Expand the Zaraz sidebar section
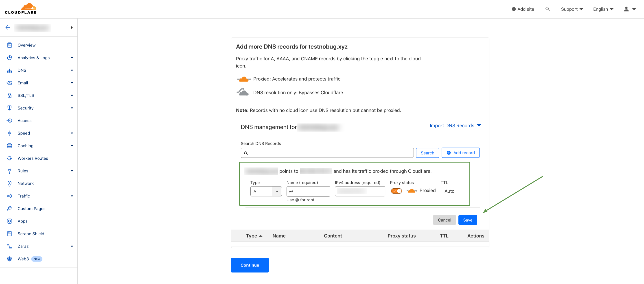This screenshot has height=284, width=644. pyautogui.click(x=72, y=246)
